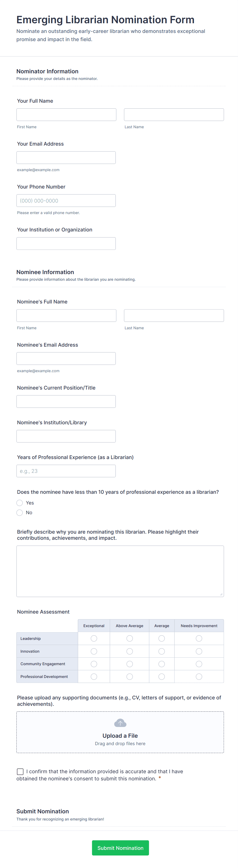This screenshot has width=238, height=868.
Task: Click the nominator First Name field
Action: (x=66, y=114)
